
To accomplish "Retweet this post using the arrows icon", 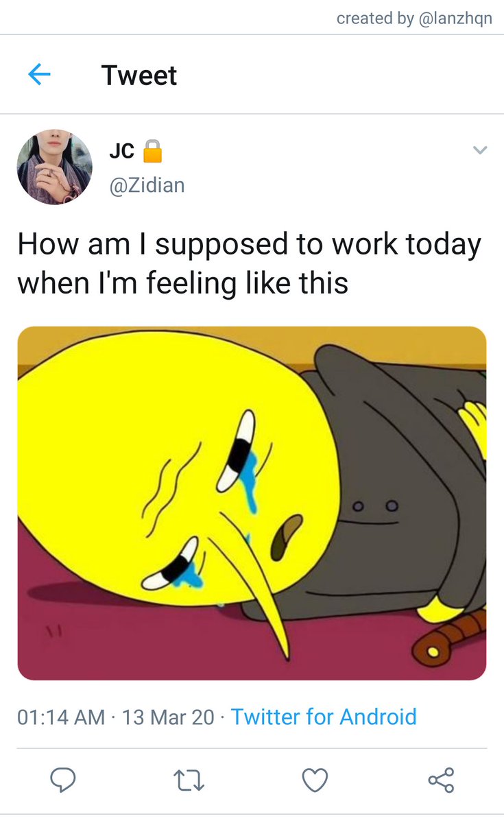I will 189,780.
